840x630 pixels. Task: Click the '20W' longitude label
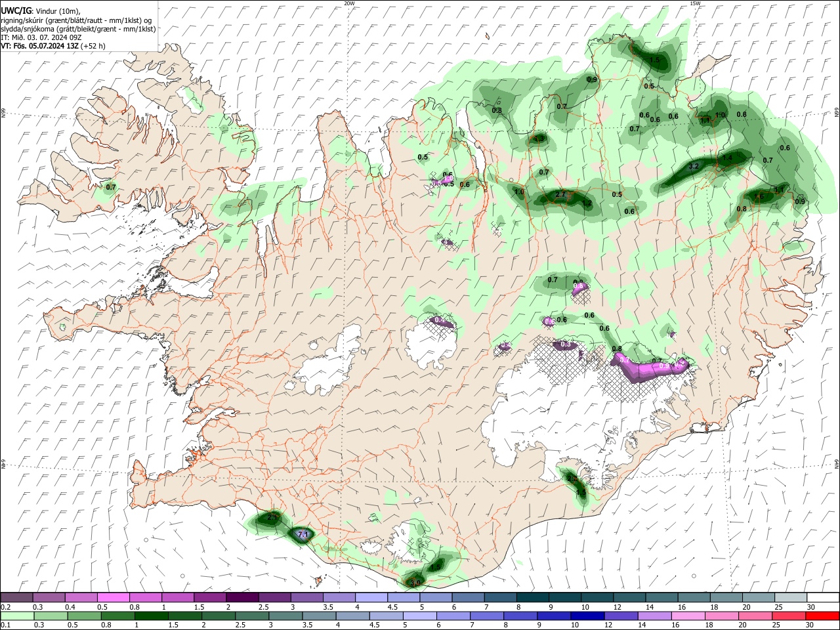[x=349, y=3]
